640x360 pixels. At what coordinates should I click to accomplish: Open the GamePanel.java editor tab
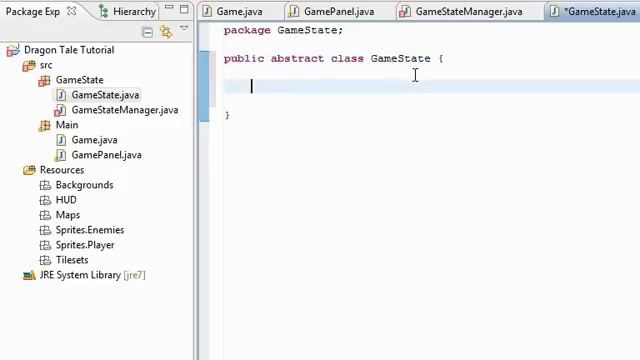[339, 11]
